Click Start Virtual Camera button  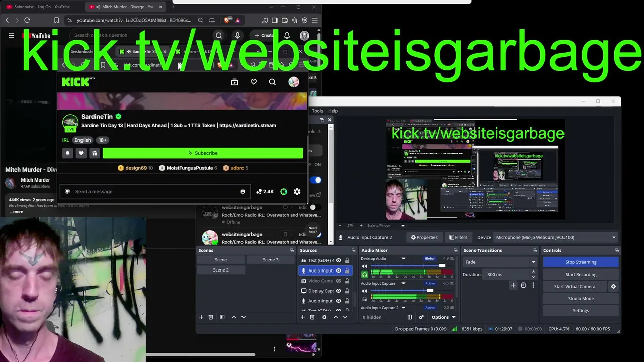point(575,286)
